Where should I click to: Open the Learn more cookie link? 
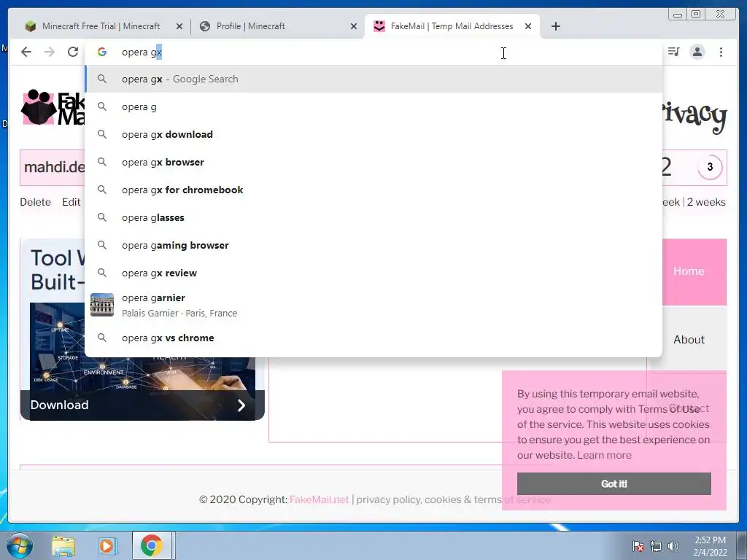point(604,455)
